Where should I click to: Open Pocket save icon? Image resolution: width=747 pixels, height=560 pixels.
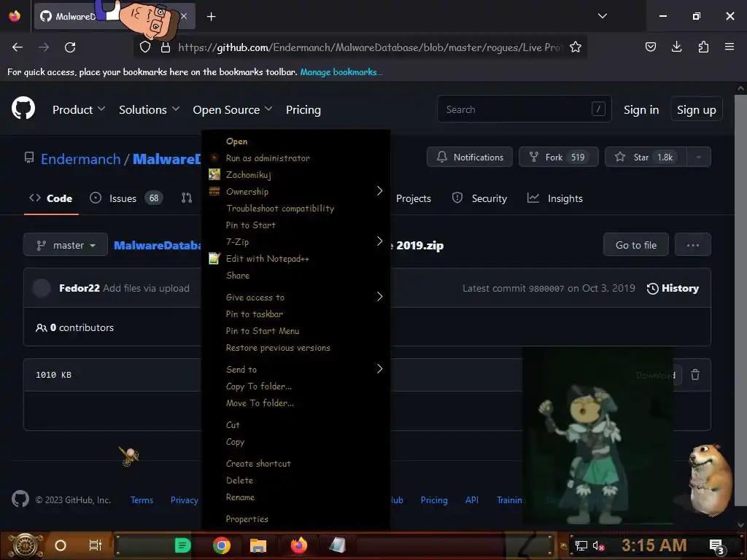pyautogui.click(x=650, y=47)
